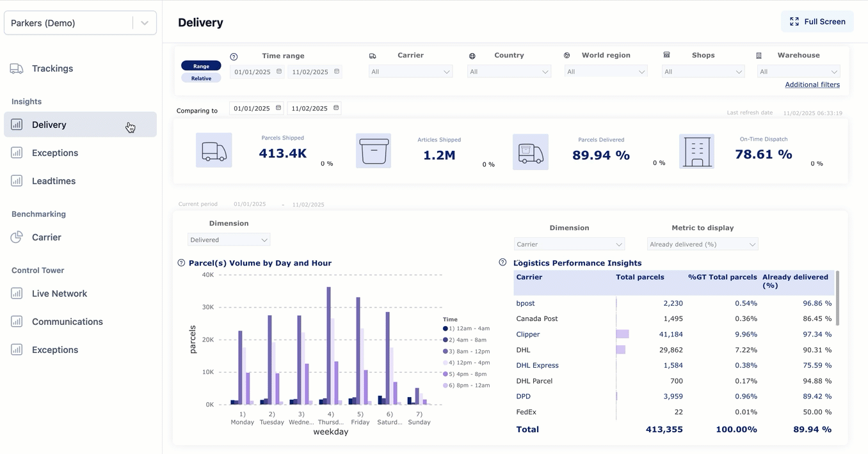Open Trackings via the truck icon
The height and width of the screenshot is (454, 868).
tap(17, 68)
